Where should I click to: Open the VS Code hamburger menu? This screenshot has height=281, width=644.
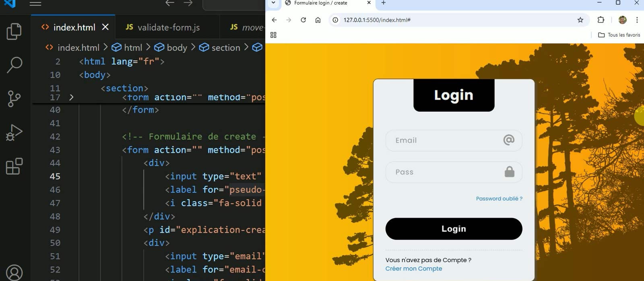click(x=35, y=4)
